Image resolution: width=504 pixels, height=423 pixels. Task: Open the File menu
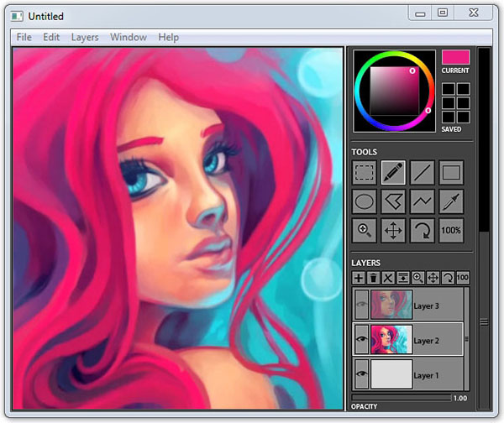tap(24, 37)
